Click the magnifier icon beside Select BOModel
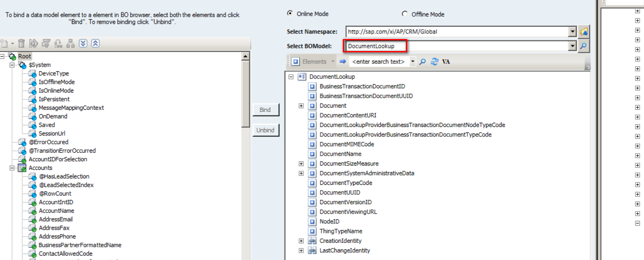 [584, 46]
